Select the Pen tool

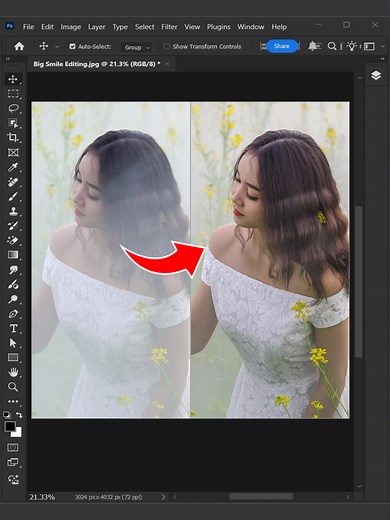[x=13, y=314]
